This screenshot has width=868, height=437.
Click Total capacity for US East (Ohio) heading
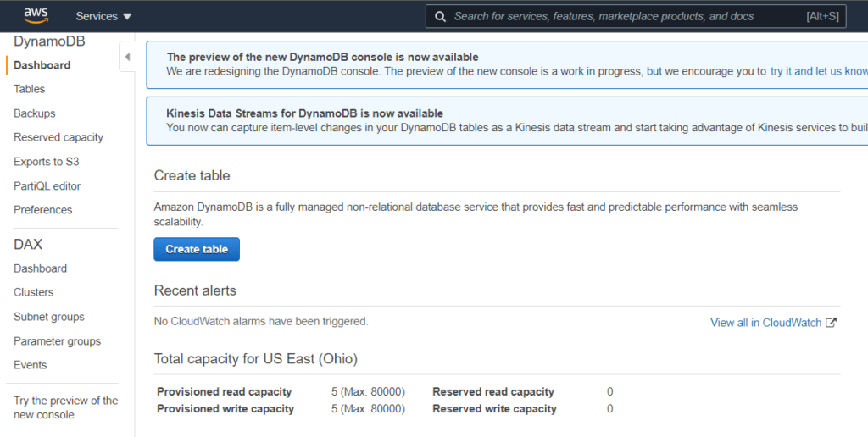256,359
